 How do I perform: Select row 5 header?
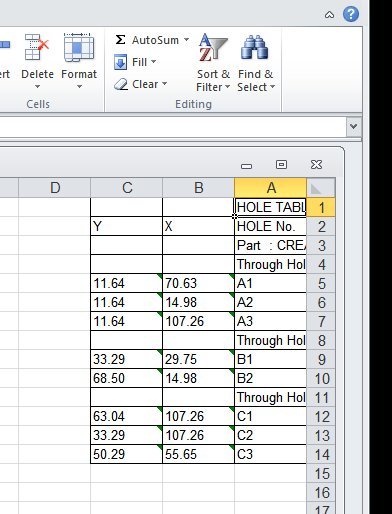[x=321, y=283]
